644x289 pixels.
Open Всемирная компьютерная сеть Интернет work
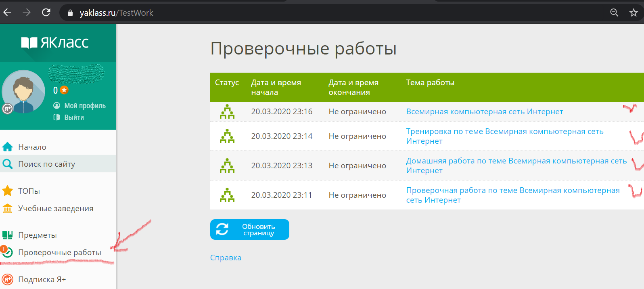[484, 112]
